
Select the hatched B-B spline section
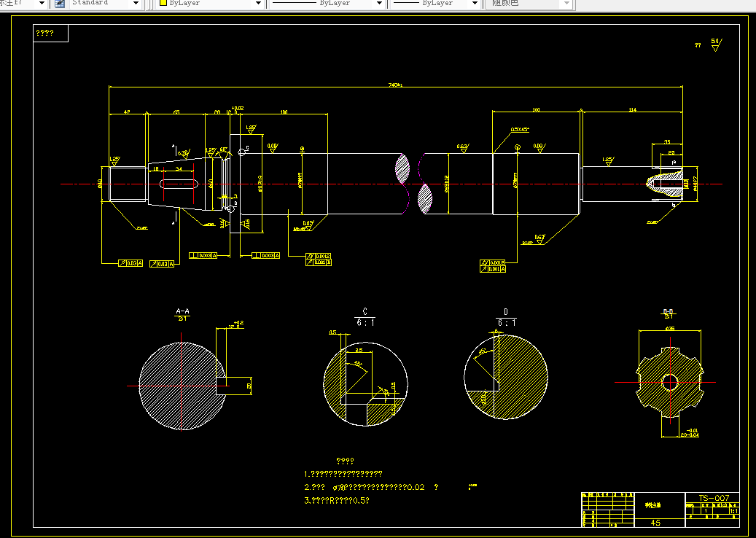(x=670, y=382)
